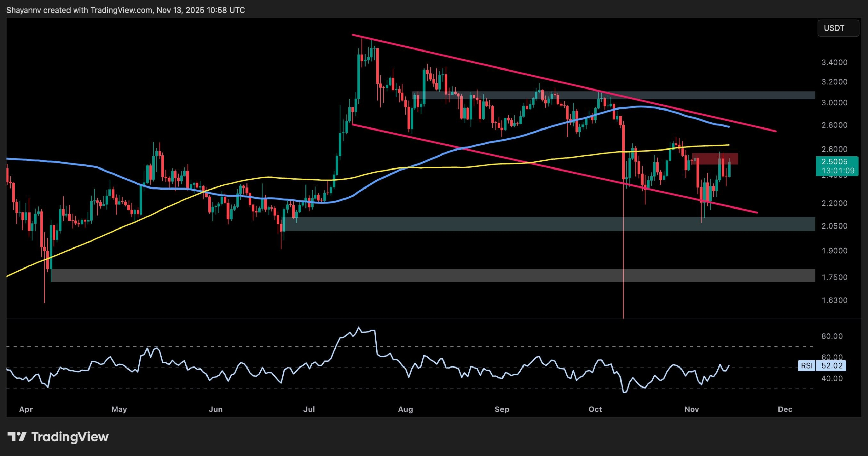Open the USDT currency selector
The width and height of the screenshot is (868, 456).
point(838,28)
